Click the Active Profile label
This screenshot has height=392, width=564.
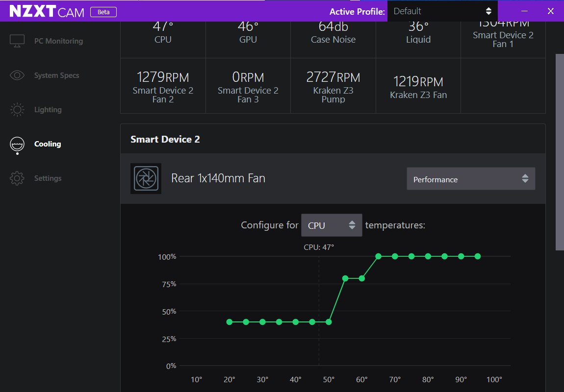point(357,12)
